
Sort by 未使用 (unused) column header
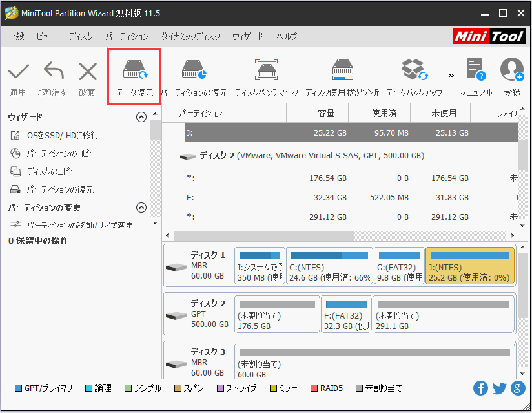pyautogui.click(x=440, y=113)
